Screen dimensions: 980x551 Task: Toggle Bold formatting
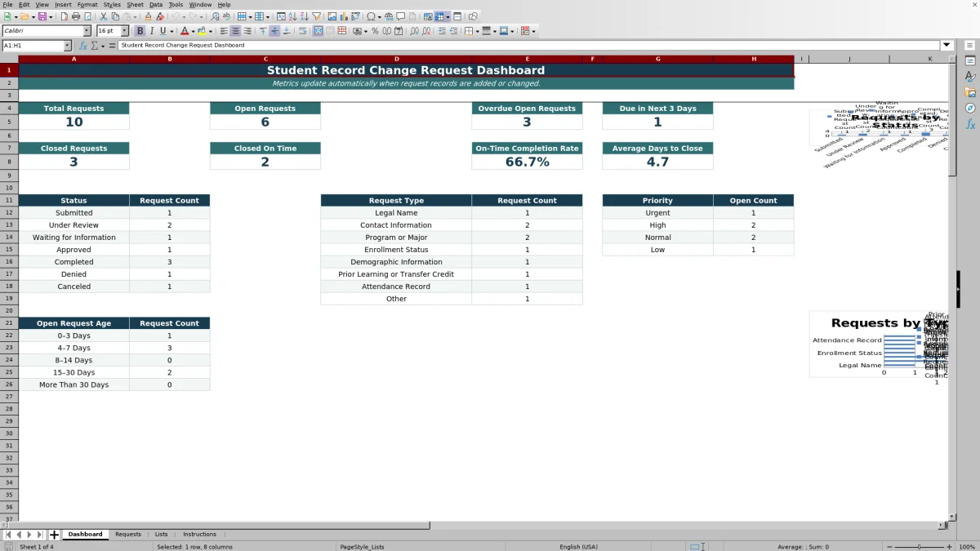tap(140, 31)
